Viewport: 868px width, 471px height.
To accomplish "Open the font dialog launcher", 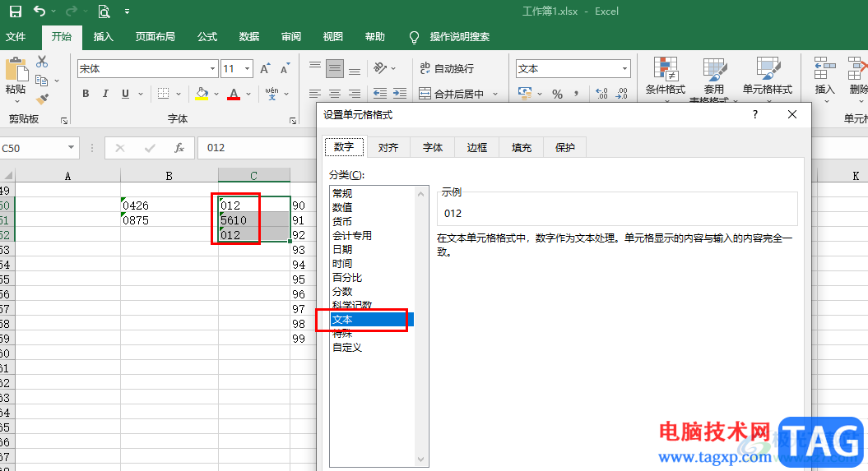I will tap(293, 121).
